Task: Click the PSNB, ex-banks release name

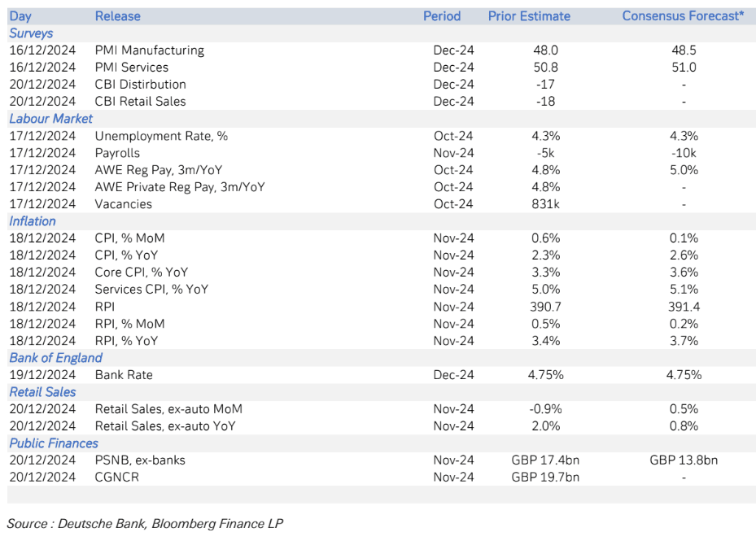Action: pyautogui.click(x=140, y=460)
